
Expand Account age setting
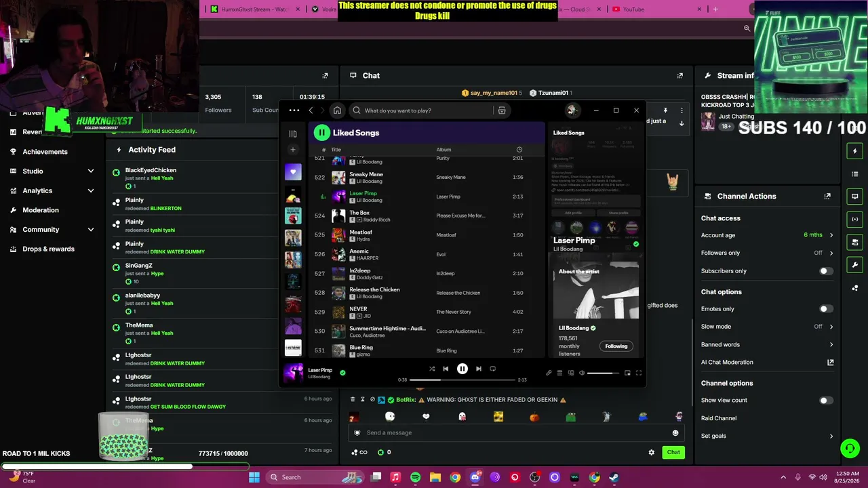pos(831,235)
